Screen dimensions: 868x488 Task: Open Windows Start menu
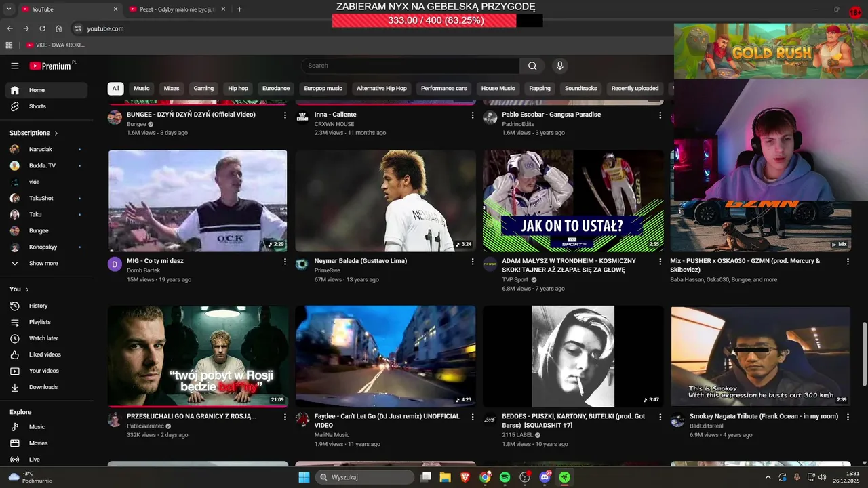(304, 477)
